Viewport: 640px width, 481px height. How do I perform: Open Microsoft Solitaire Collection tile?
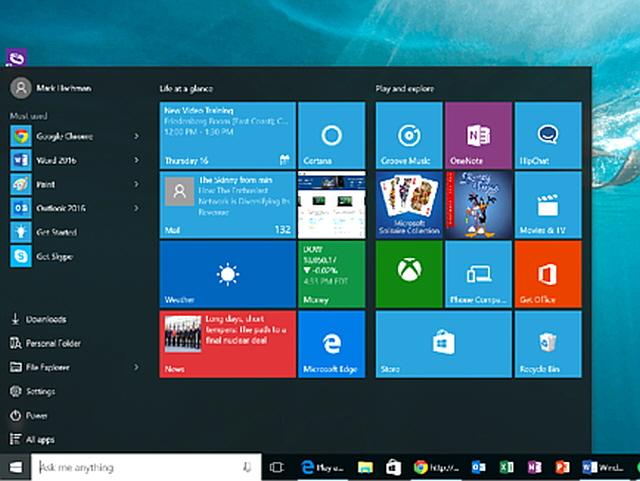point(409,205)
